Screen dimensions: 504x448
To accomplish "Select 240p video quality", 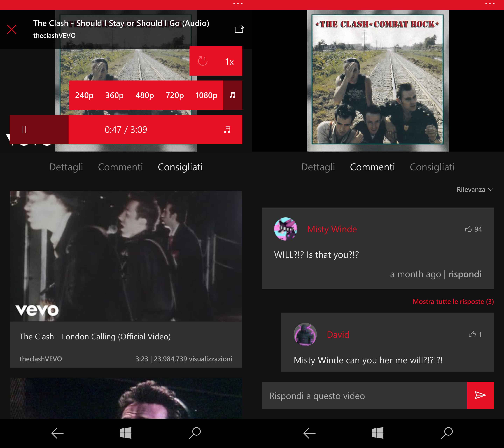I will pos(84,95).
